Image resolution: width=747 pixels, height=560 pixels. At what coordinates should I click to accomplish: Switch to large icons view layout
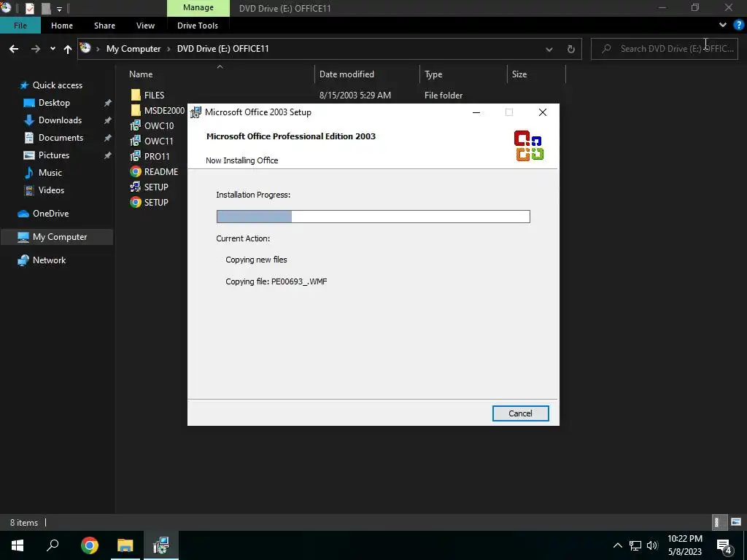coord(736,522)
